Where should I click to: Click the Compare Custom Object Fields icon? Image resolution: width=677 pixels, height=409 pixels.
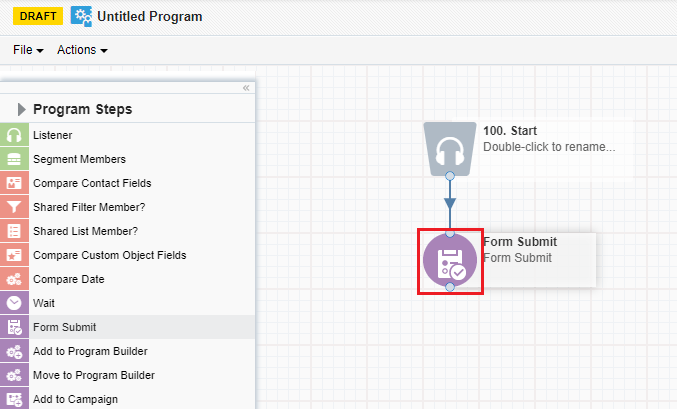[x=14, y=255]
